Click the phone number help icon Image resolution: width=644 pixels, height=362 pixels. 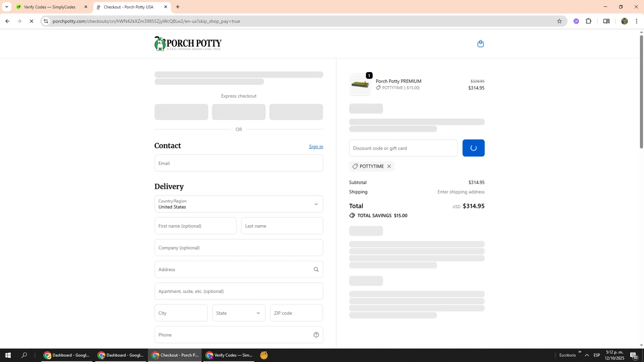pyautogui.click(x=316, y=335)
